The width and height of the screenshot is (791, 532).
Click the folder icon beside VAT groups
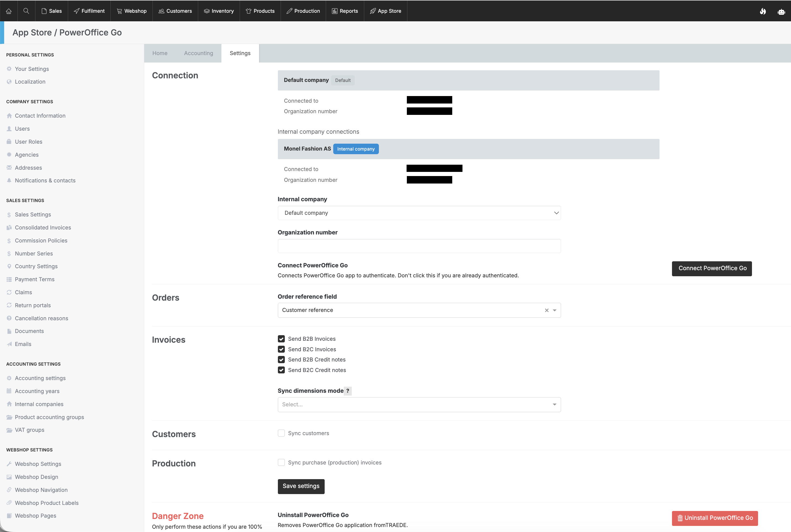9,430
